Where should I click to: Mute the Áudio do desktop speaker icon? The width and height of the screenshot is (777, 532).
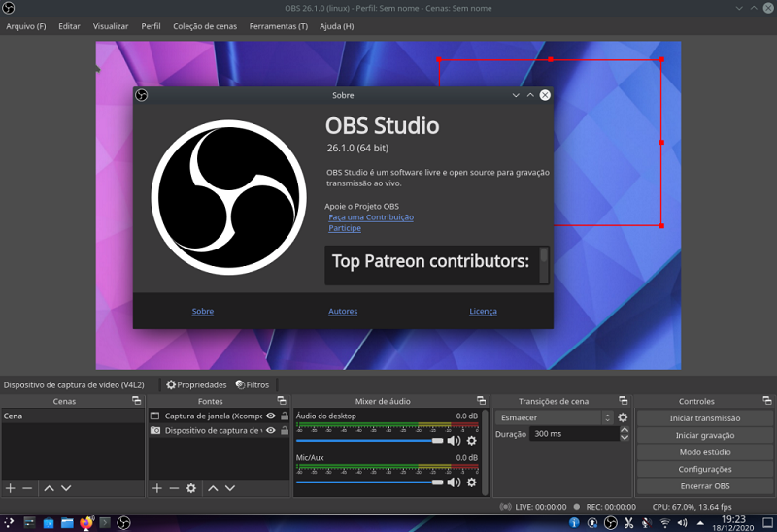pos(454,441)
